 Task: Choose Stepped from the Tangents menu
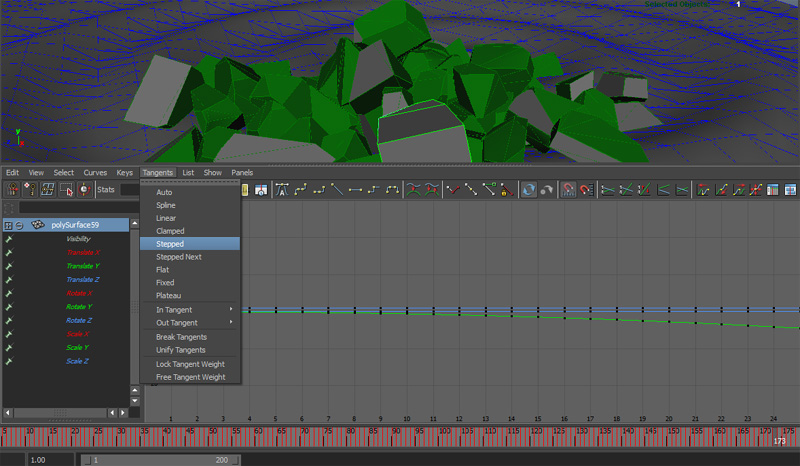pyautogui.click(x=170, y=244)
